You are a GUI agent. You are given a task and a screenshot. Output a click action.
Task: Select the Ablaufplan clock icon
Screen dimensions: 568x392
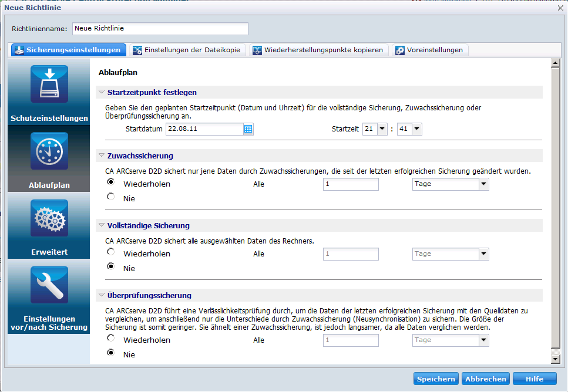pyautogui.click(x=49, y=152)
